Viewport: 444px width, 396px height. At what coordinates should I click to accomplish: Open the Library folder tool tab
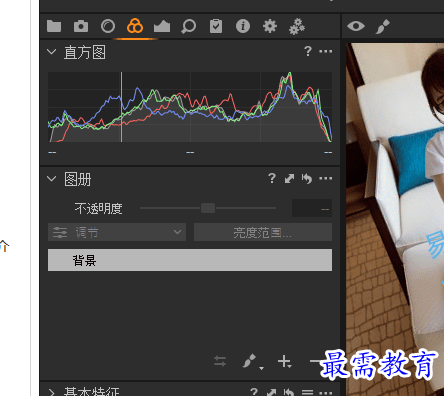(x=54, y=26)
